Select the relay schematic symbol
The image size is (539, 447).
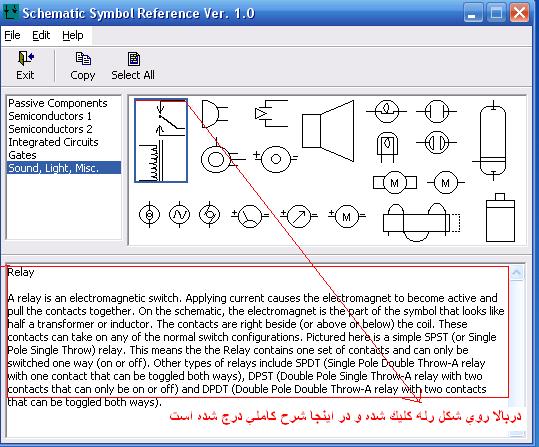(161, 141)
